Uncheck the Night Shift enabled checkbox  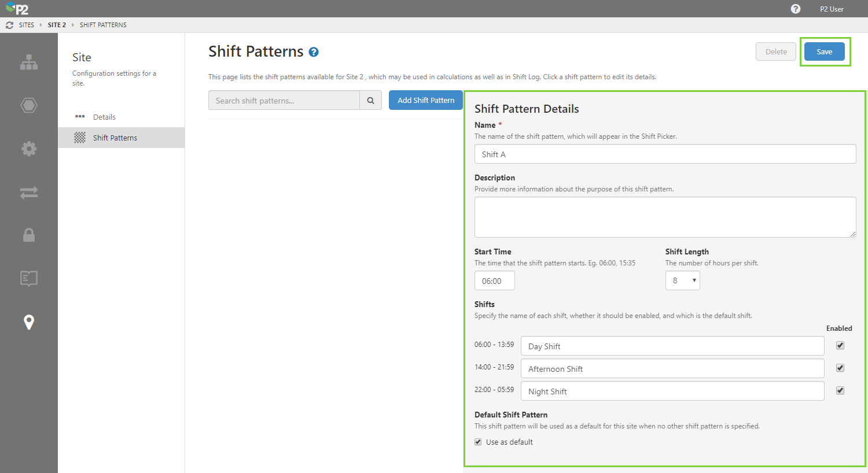[840, 390]
